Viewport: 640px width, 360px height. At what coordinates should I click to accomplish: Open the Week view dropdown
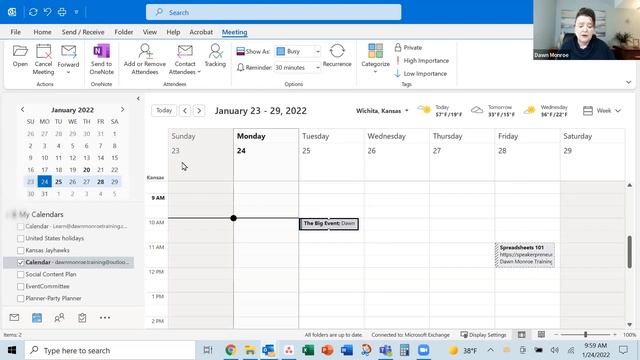click(602, 111)
